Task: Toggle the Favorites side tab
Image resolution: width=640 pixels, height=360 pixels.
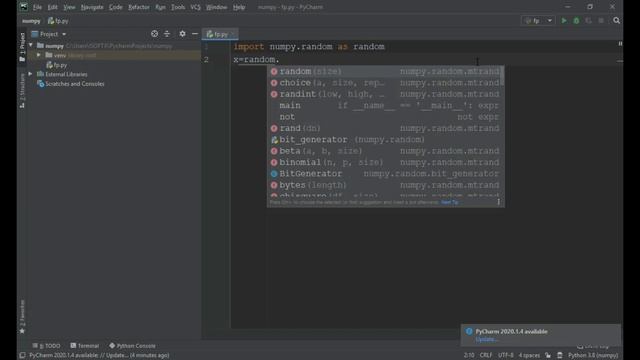Action: [22, 317]
